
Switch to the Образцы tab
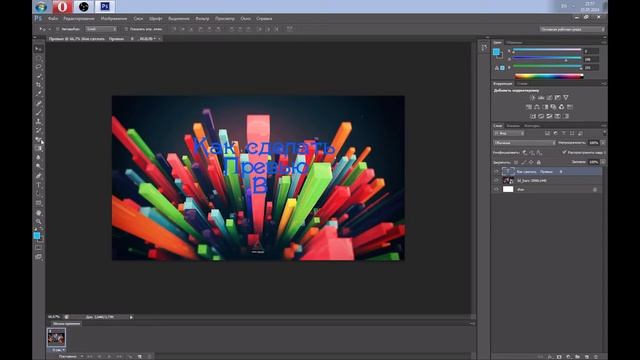pos(514,42)
